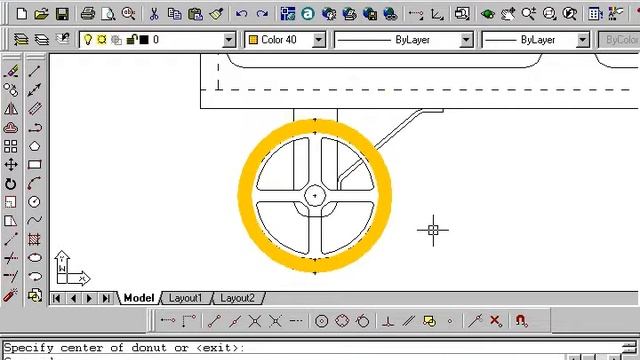Open the linetype ByLayer dropdown arrow
Screen dimensions: 640x360
coord(466,40)
